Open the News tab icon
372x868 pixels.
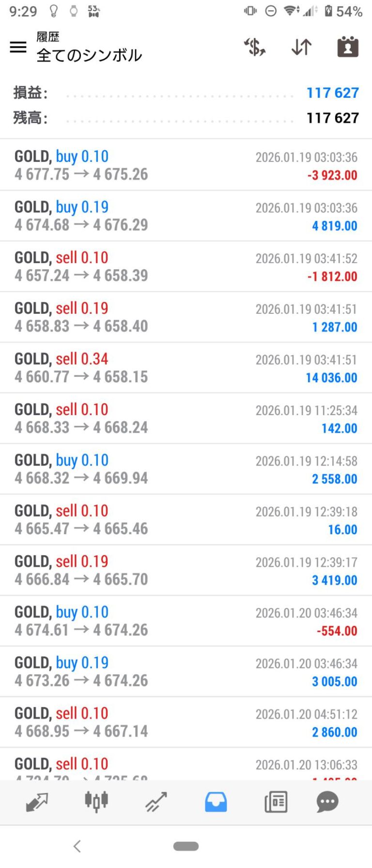coord(276,802)
